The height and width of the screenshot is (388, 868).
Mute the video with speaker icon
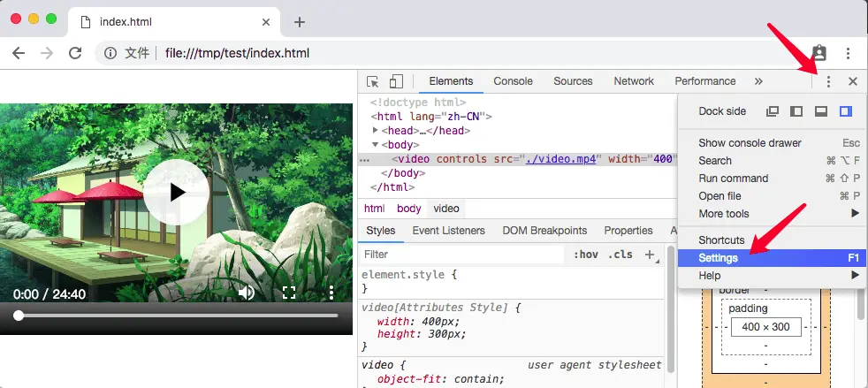coord(247,293)
